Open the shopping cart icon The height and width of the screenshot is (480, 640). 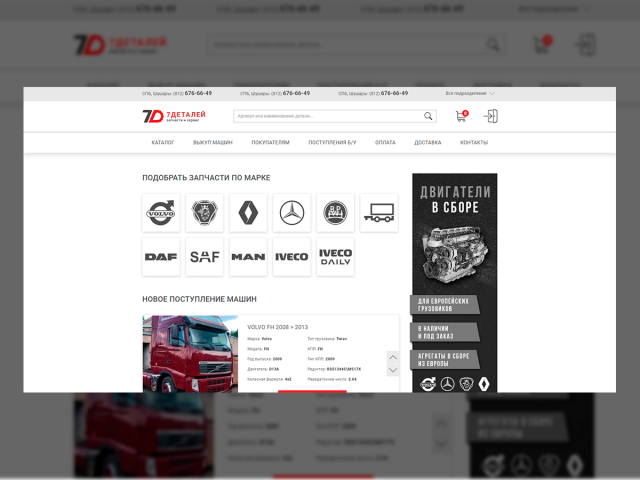[462, 116]
